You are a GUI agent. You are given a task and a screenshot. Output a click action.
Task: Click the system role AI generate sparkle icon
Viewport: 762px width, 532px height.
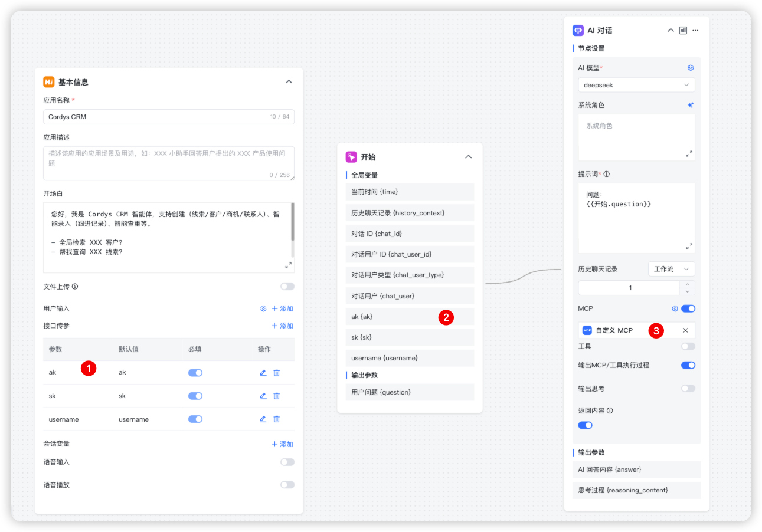coord(690,105)
